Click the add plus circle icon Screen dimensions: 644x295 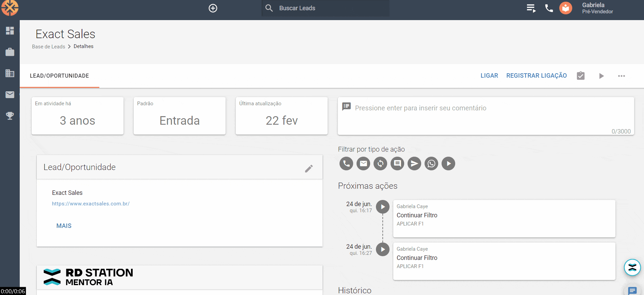[x=213, y=8]
